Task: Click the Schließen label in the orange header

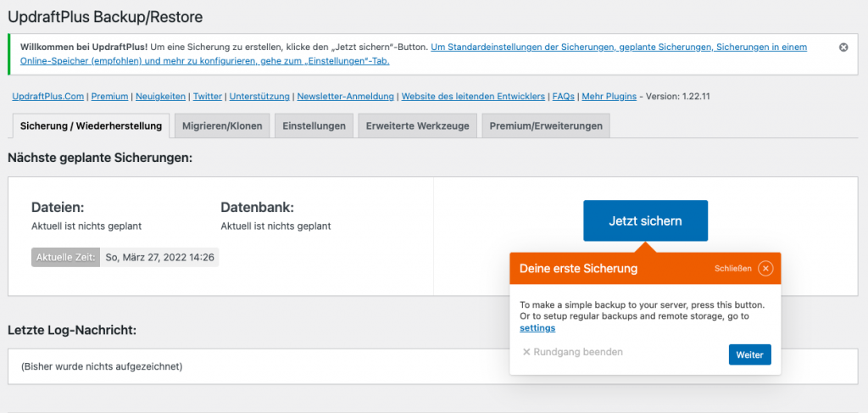Action: click(x=733, y=269)
